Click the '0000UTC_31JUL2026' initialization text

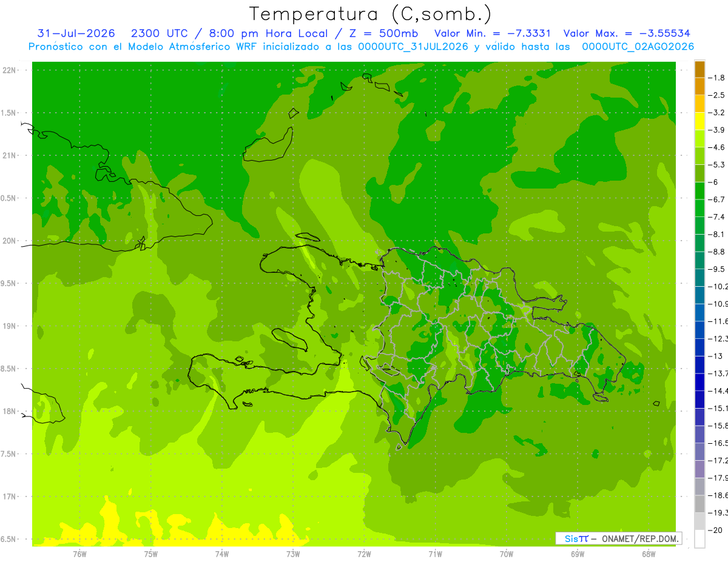[413, 47]
